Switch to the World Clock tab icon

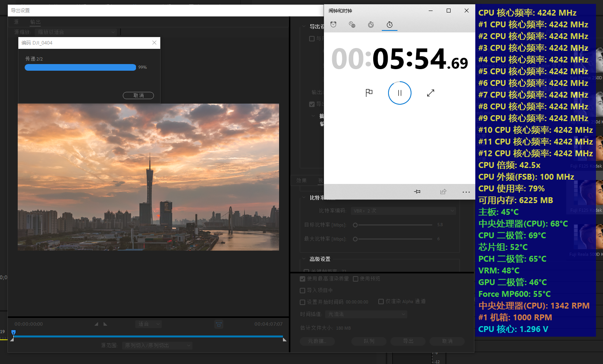pyautogui.click(x=352, y=25)
